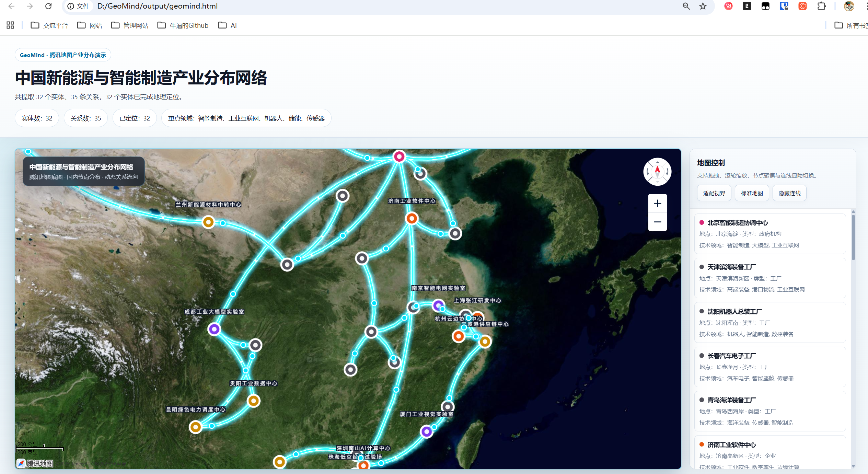Open the 天津滨海装备工厂 list card
This screenshot has height=474, width=868.
click(x=770, y=278)
